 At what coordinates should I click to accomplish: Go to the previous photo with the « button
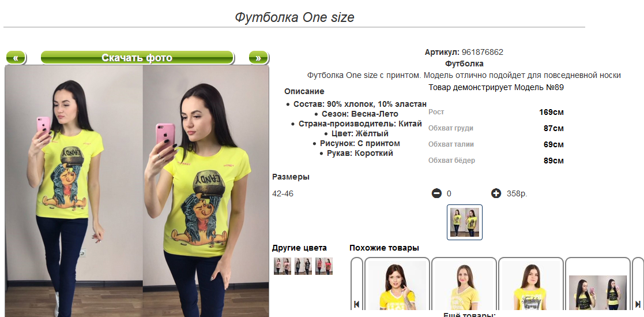(x=16, y=58)
